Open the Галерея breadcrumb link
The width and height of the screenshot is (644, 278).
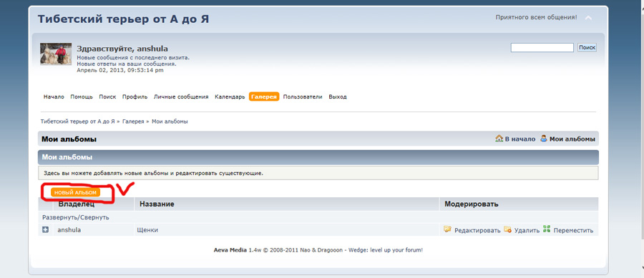pyautogui.click(x=133, y=121)
